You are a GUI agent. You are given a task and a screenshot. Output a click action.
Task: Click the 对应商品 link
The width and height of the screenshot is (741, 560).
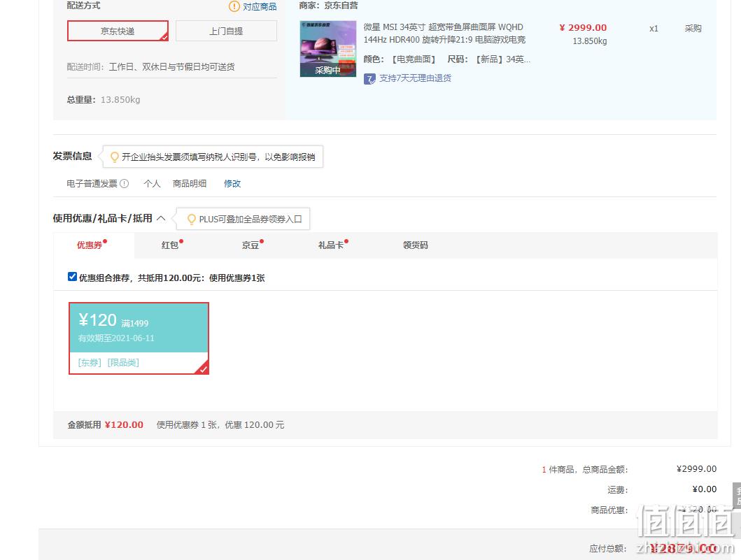260,6
